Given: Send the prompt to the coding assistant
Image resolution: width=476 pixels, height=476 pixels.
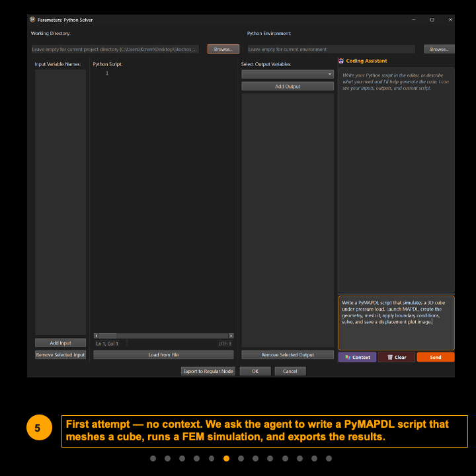Looking at the screenshot, I should point(435,357).
